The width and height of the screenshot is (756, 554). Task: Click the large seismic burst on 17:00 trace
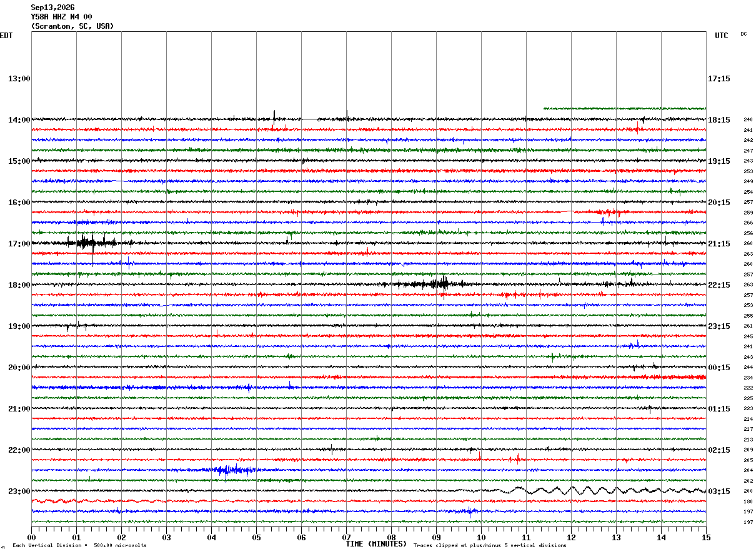pos(91,243)
